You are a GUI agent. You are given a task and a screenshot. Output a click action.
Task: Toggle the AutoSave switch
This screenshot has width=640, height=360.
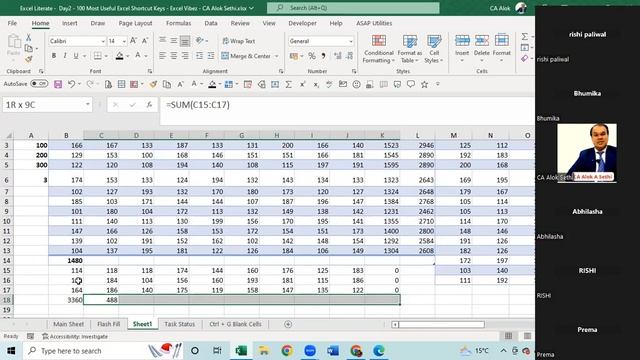point(39,84)
